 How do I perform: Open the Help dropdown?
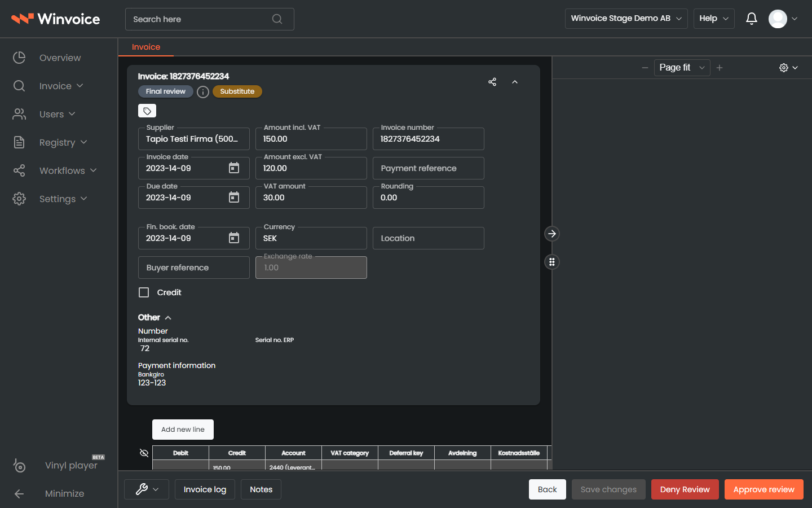pyautogui.click(x=714, y=19)
